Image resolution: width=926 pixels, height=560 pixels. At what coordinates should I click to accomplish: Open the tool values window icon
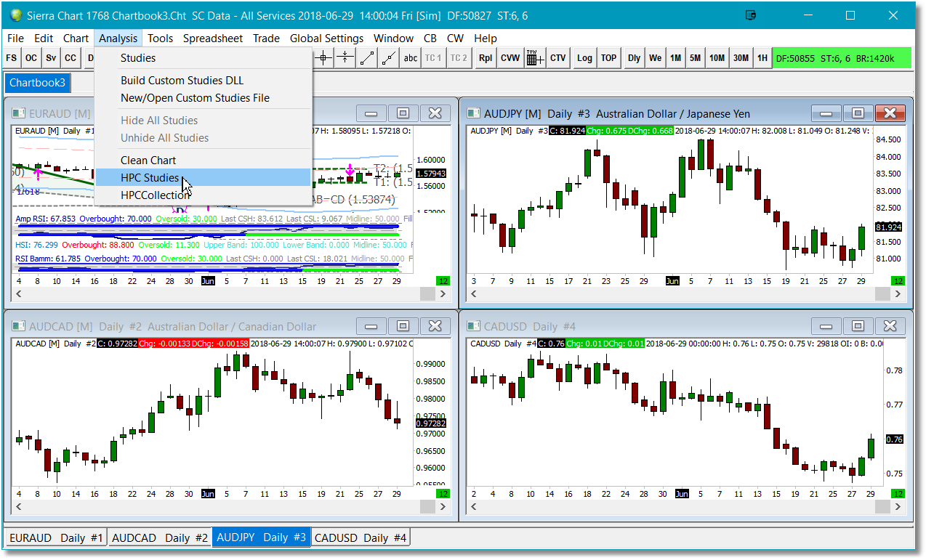click(x=535, y=58)
